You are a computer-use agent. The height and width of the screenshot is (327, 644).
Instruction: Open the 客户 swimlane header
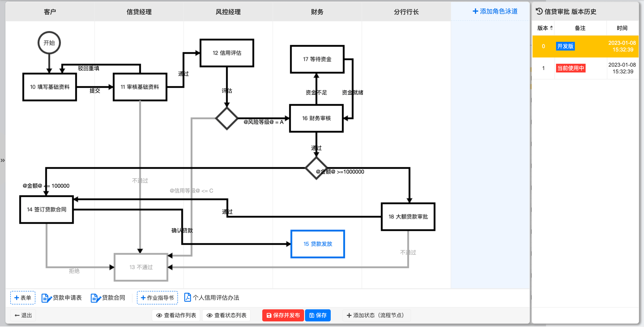pyautogui.click(x=50, y=12)
